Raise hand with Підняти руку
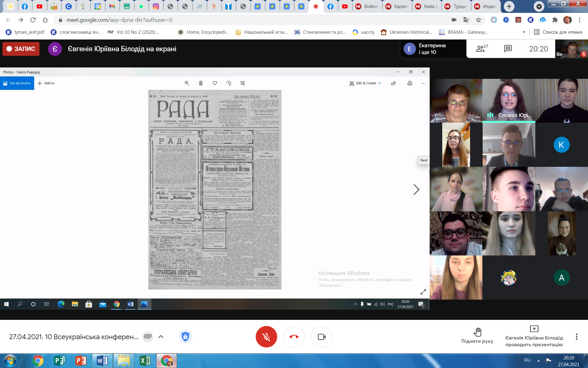588x368 pixels. (477, 335)
